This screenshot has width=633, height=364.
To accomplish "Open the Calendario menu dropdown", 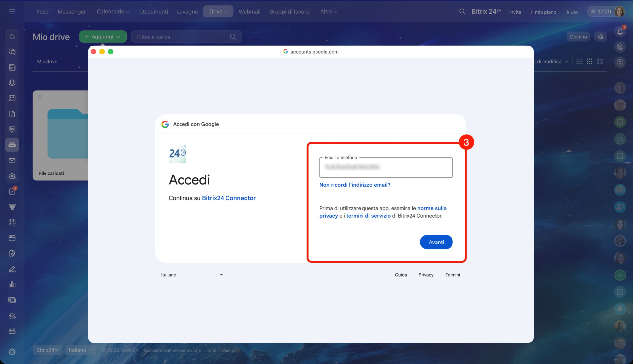I will coord(113,11).
